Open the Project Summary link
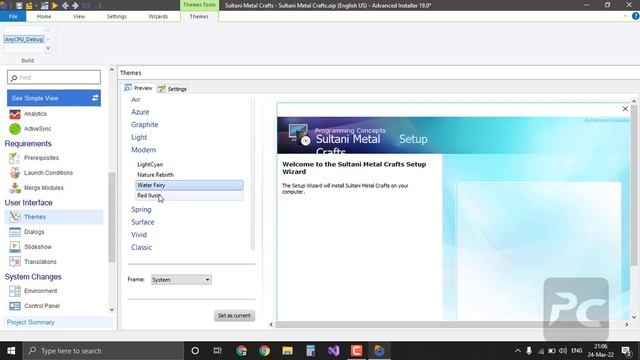The height and width of the screenshot is (360, 640). (x=31, y=322)
